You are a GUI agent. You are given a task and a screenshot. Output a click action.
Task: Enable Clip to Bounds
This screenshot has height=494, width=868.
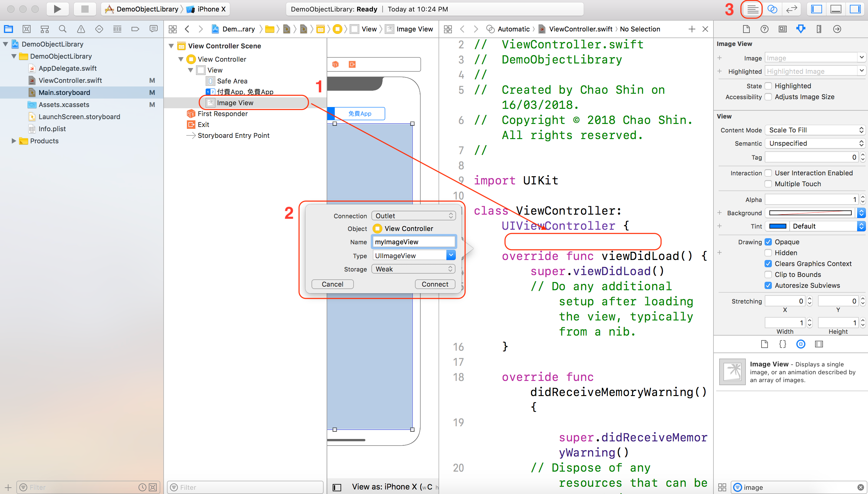click(x=768, y=275)
